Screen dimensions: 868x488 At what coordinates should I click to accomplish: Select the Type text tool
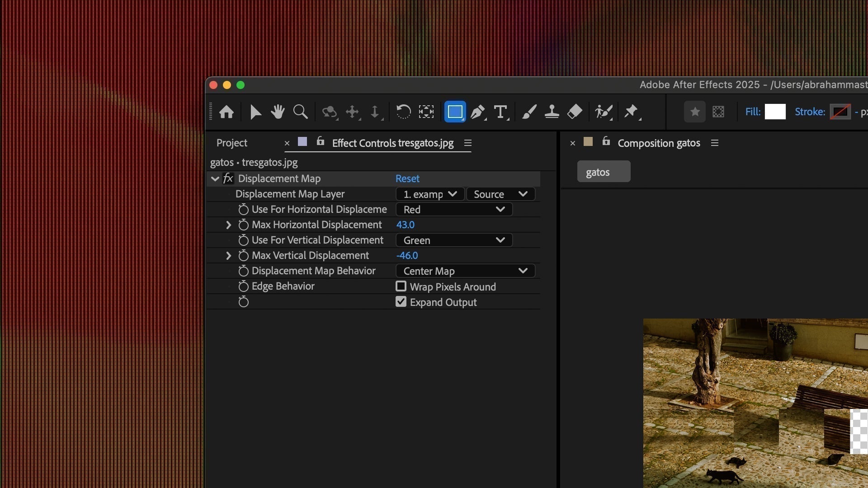click(x=501, y=112)
